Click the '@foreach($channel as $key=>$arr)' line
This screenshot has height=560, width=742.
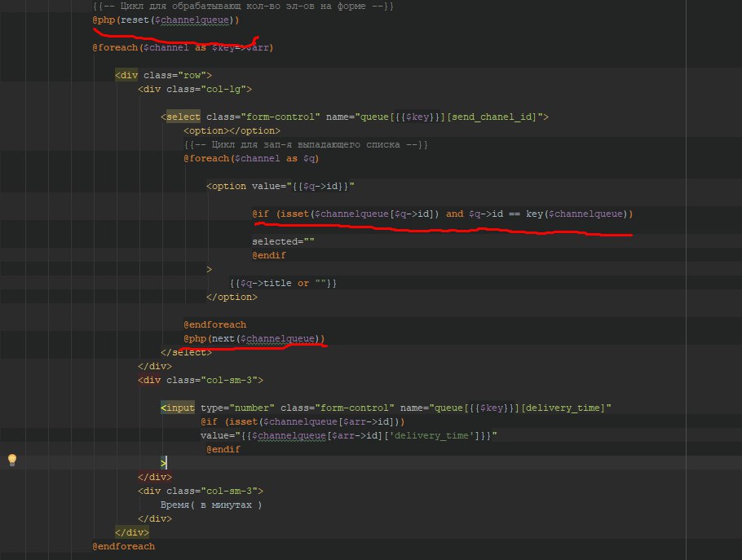point(183,47)
